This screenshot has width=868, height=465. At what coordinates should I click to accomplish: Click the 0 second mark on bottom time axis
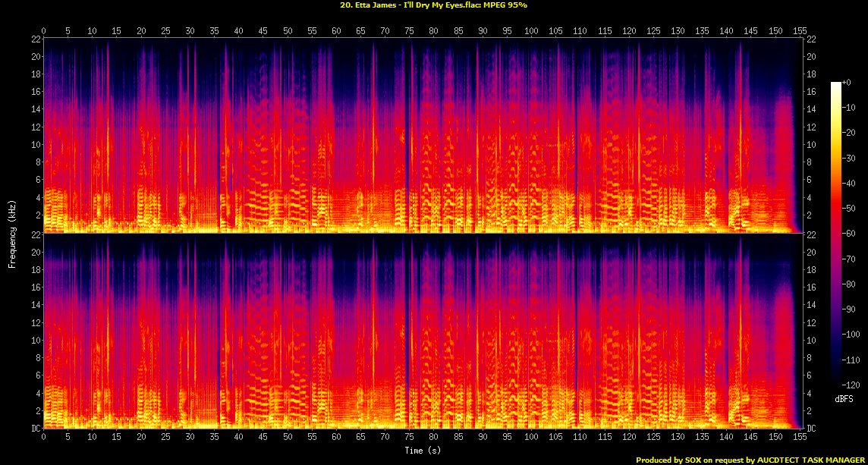click(x=44, y=438)
